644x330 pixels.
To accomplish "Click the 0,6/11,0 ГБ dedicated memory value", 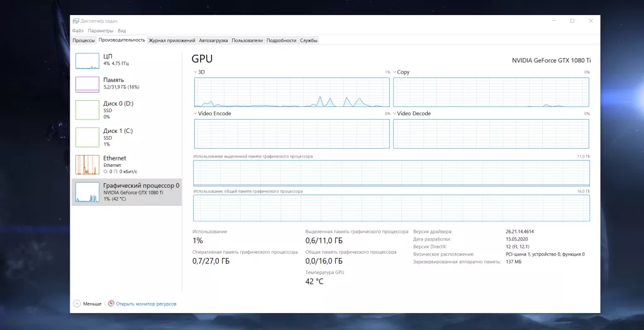I will click(x=324, y=241).
